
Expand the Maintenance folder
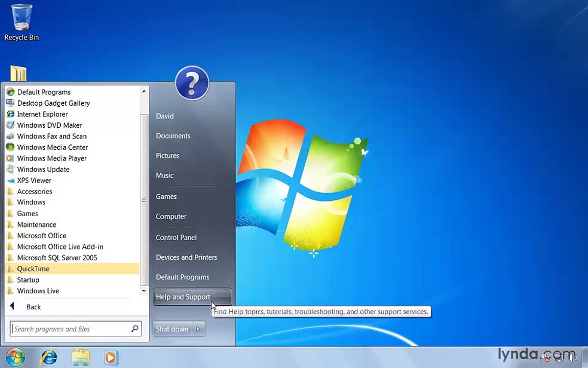[72, 224]
